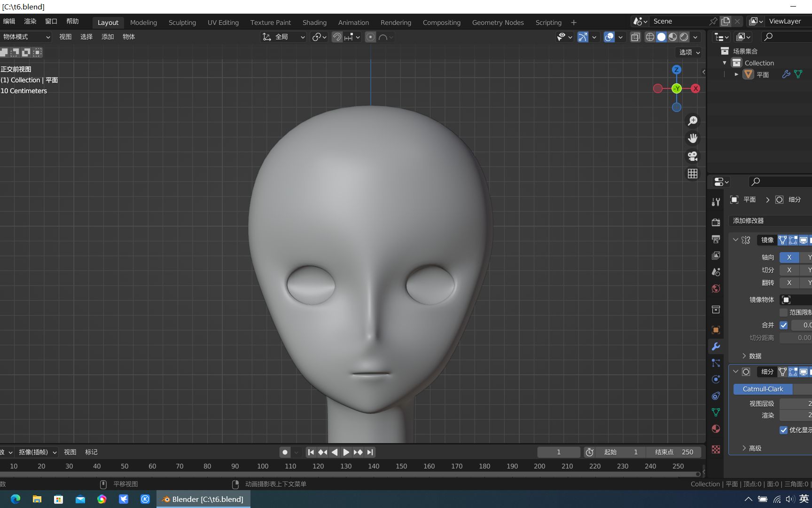Expand the 数据 section of Mirror modifier
The height and width of the screenshot is (508, 812).
pos(753,356)
